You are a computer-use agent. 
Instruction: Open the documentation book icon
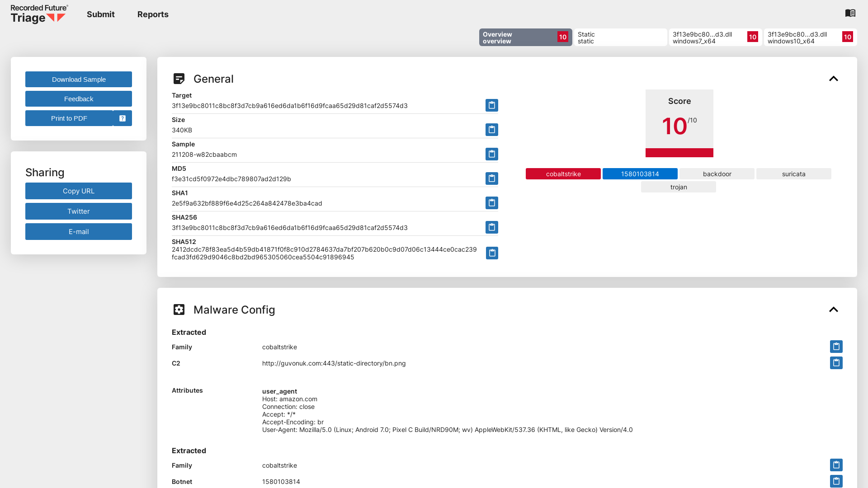[850, 13]
